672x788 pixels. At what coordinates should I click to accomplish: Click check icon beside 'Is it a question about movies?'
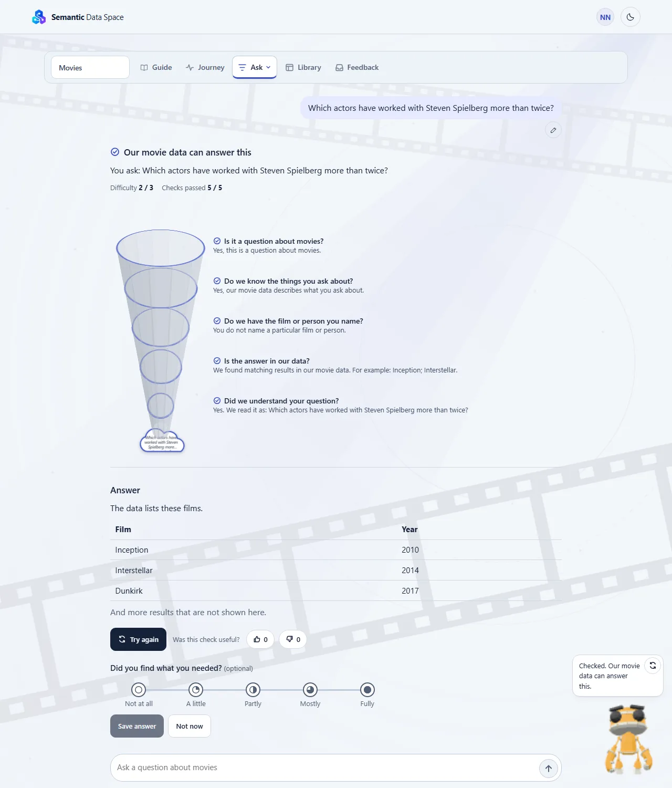(x=217, y=241)
